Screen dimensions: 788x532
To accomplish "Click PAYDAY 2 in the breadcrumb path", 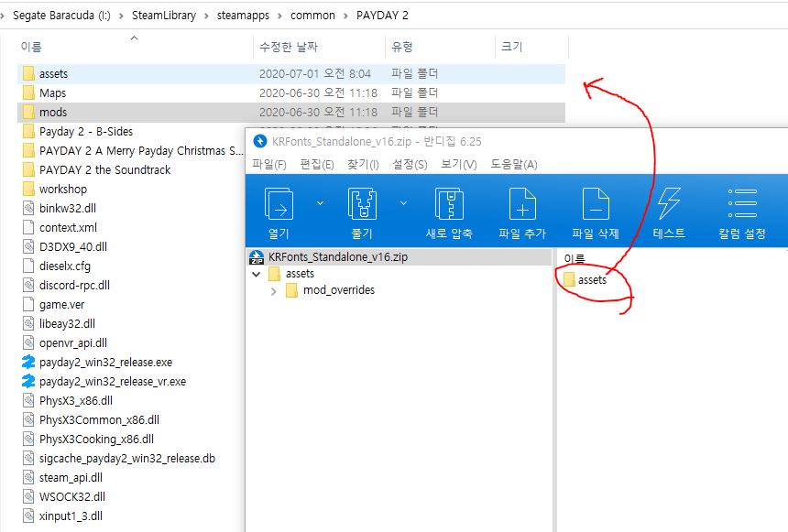I will (382, 16).
